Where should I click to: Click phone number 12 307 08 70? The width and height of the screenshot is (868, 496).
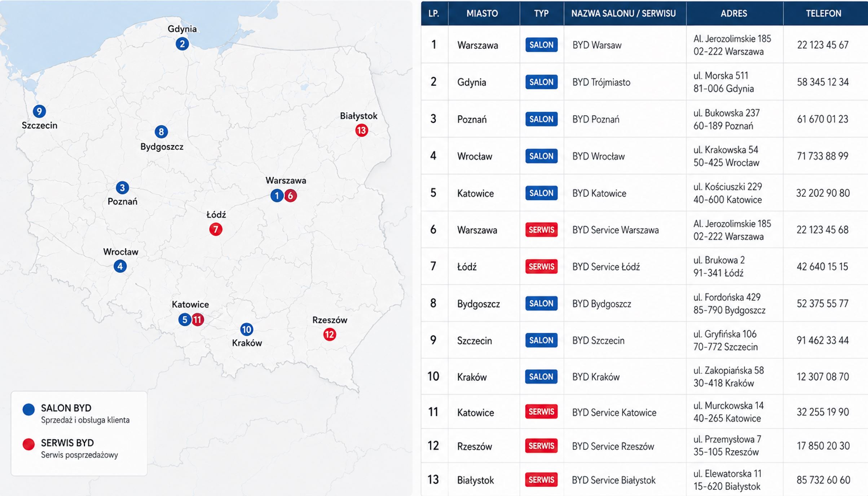click(823, 377)
